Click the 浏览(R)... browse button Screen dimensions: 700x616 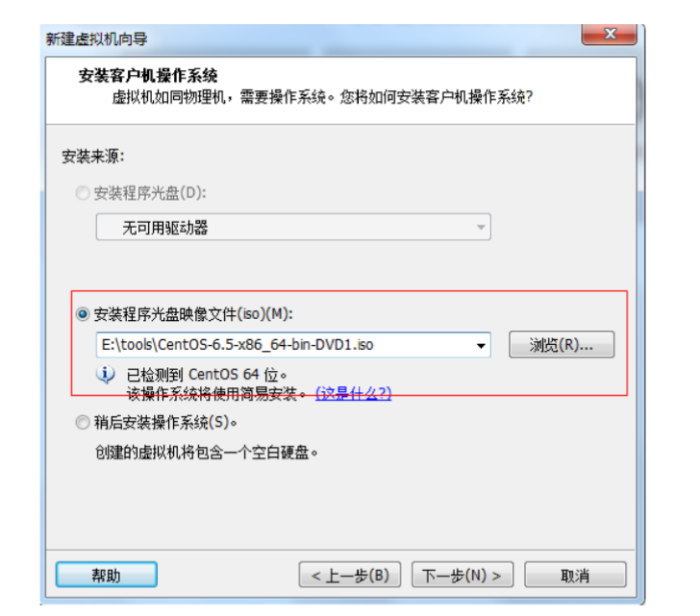562,345
